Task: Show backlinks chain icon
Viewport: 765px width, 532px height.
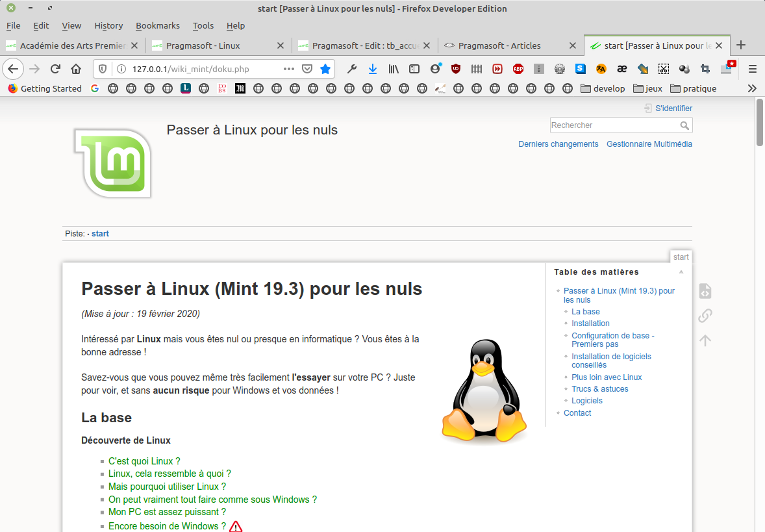Action: [x=705, y=316]
